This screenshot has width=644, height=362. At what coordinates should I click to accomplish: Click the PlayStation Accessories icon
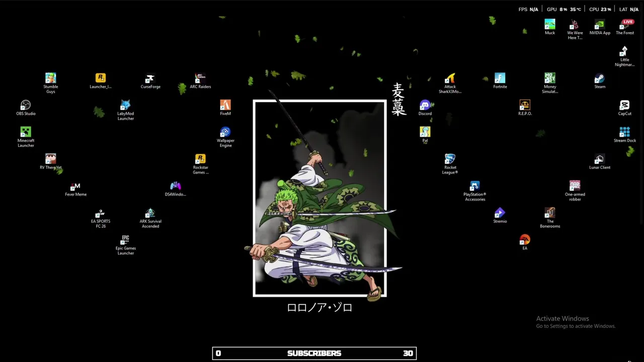[474, 191]
